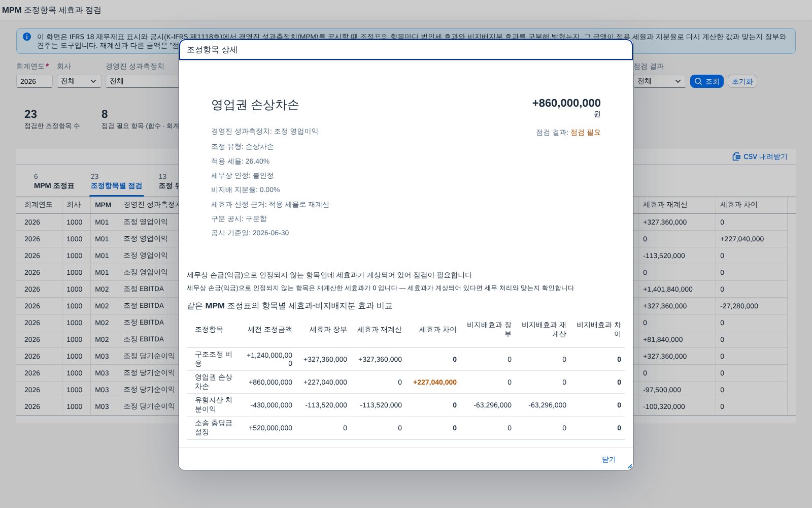Click the 조정항목 상세 dialog title
The height and width of the screenshot is (508, 812).
[212, 50]
